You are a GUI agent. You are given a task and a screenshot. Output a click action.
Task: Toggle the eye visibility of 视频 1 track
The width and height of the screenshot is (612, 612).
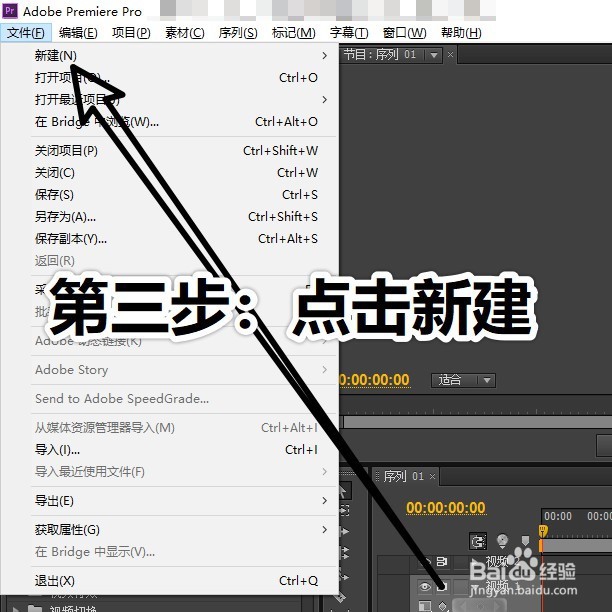click(425, 586)
